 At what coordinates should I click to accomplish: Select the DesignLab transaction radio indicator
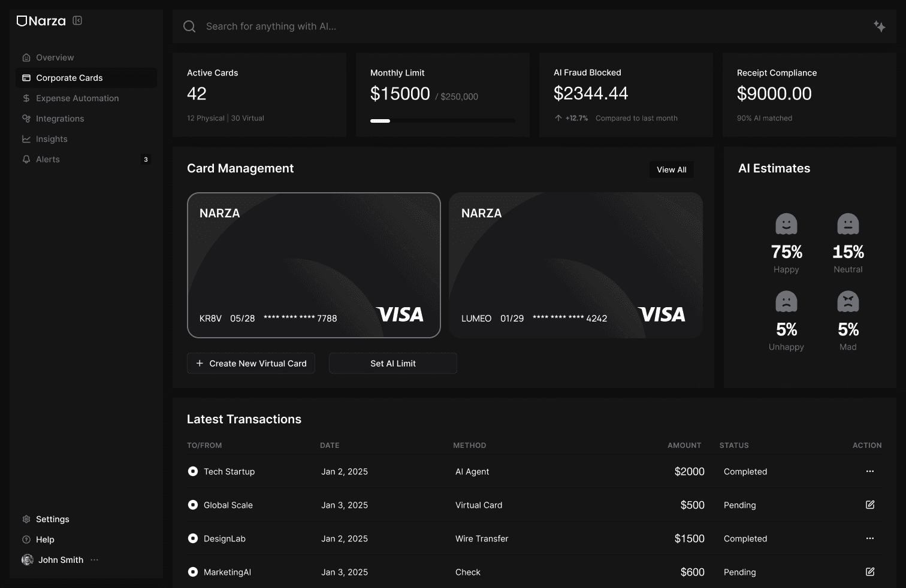192,538
